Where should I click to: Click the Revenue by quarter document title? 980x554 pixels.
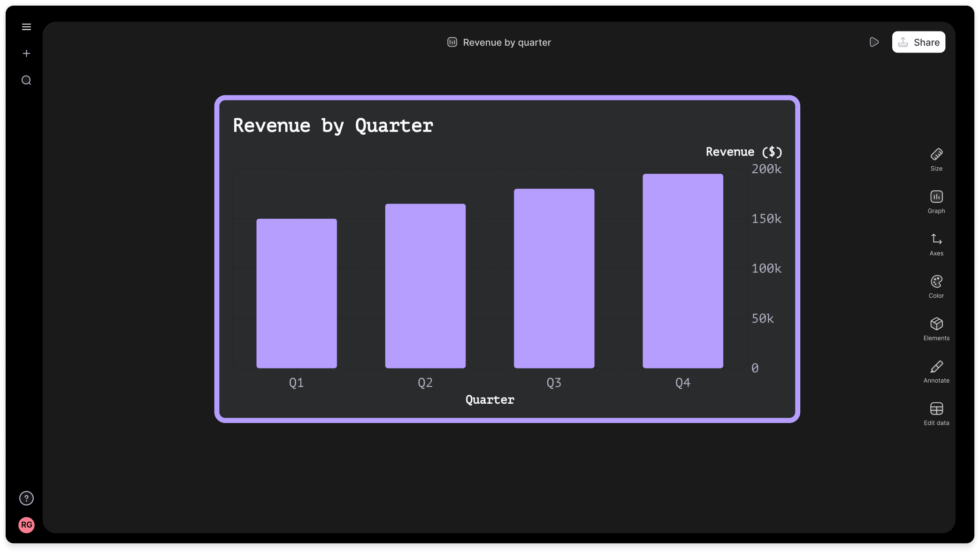(x=506, y=43)
